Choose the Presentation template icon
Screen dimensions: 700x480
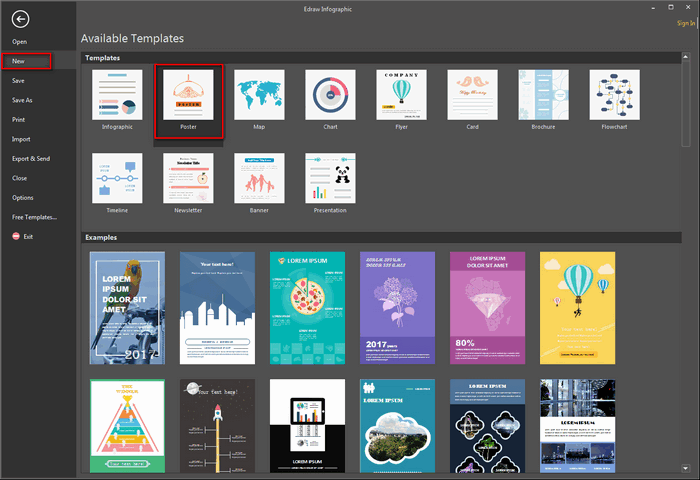[x=330, y=178]
